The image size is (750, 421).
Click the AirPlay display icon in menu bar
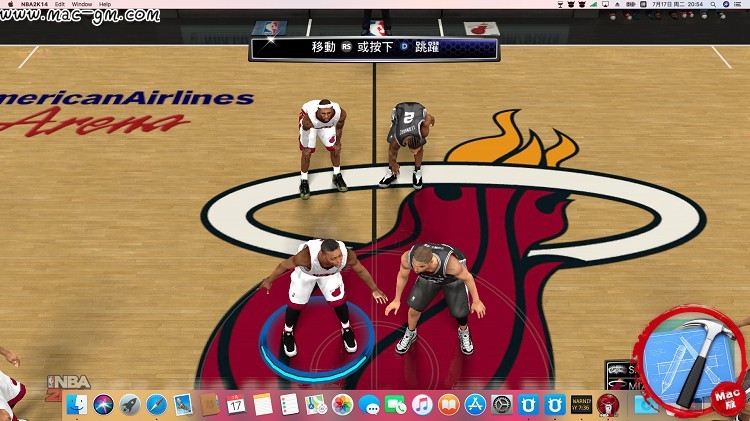606,4
